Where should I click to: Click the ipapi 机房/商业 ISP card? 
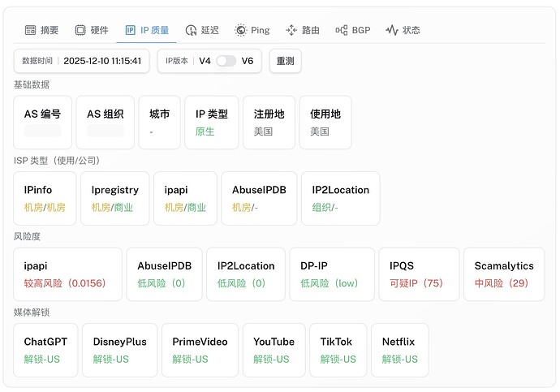pyautogui.click(x=185, y=199)
